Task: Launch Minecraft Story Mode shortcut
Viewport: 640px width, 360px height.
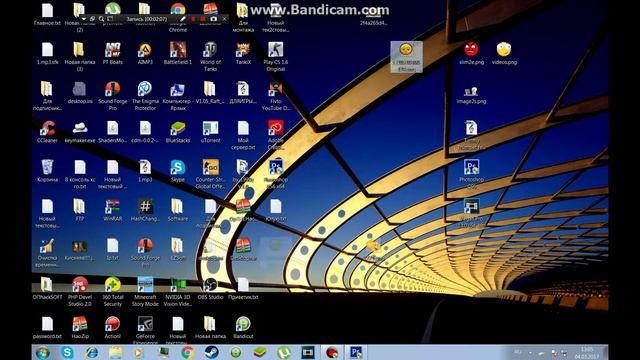Action: point(145,291)
